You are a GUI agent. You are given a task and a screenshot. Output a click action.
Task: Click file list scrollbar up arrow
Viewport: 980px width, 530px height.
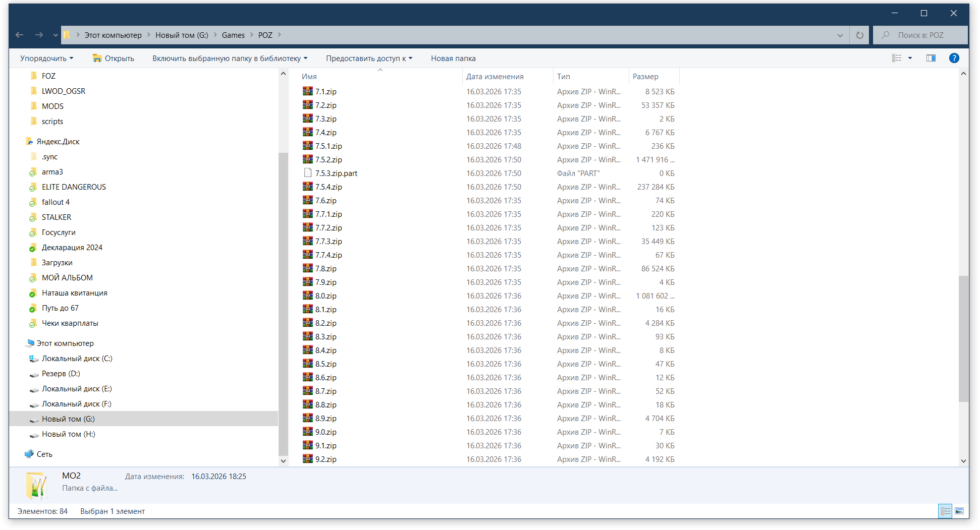pyautogui.click(x=963, y=74)
